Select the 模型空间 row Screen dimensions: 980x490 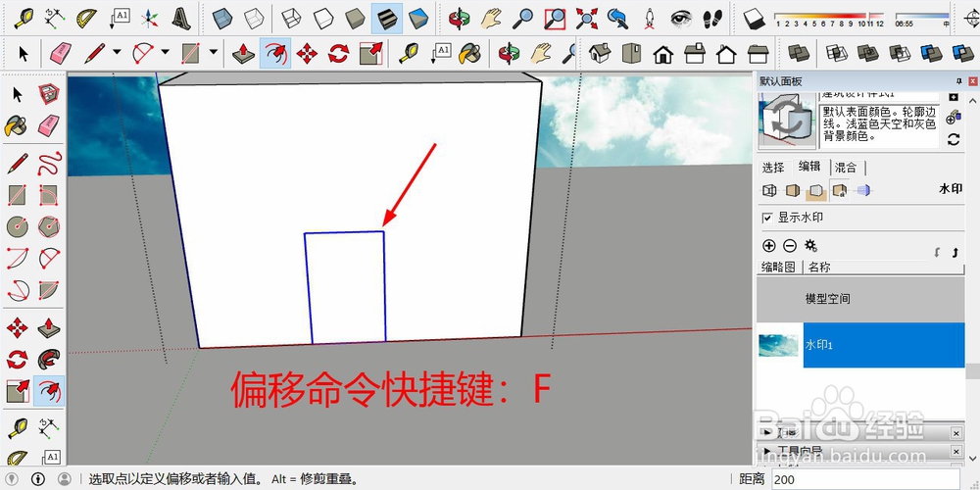tap(860, 299)
